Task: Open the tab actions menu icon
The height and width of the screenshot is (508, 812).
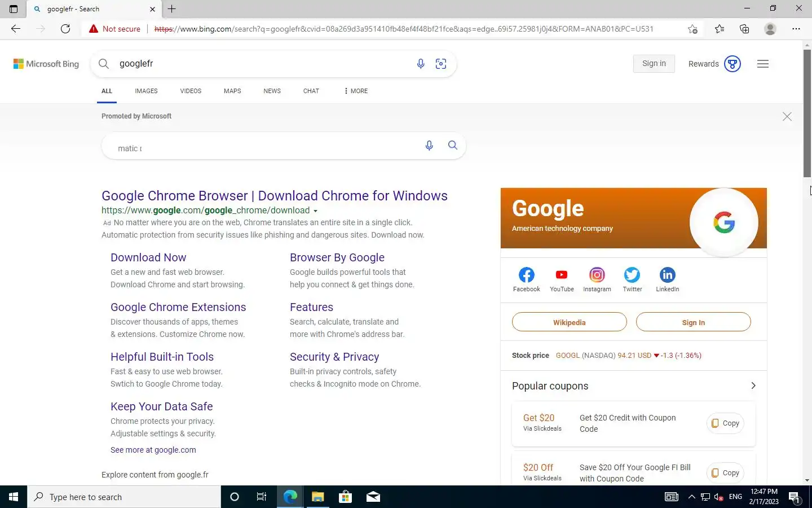Action: 14,9
